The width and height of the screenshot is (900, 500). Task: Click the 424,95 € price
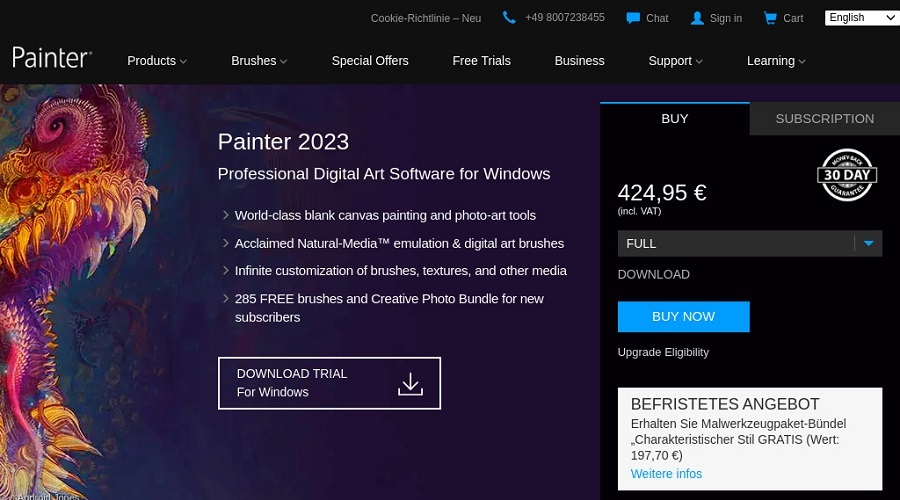pyautogui.click(x=662, y=193)
